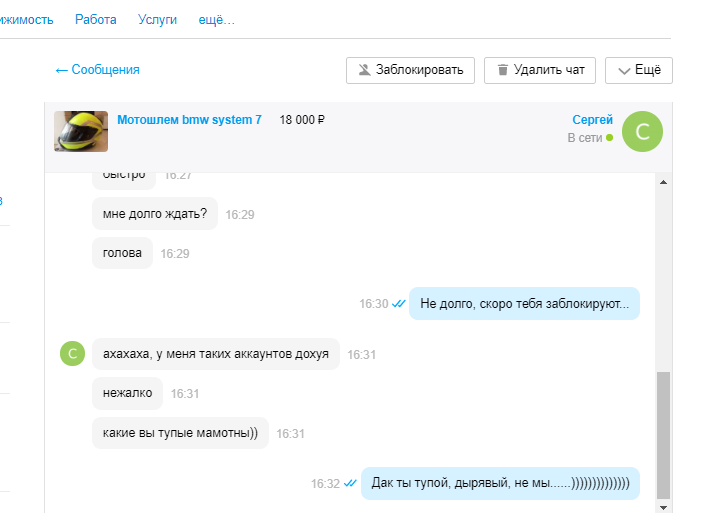This screenshot has width=719, height=513.
Task: Open the Услуги navigation item
Action: tap(157, 19)
